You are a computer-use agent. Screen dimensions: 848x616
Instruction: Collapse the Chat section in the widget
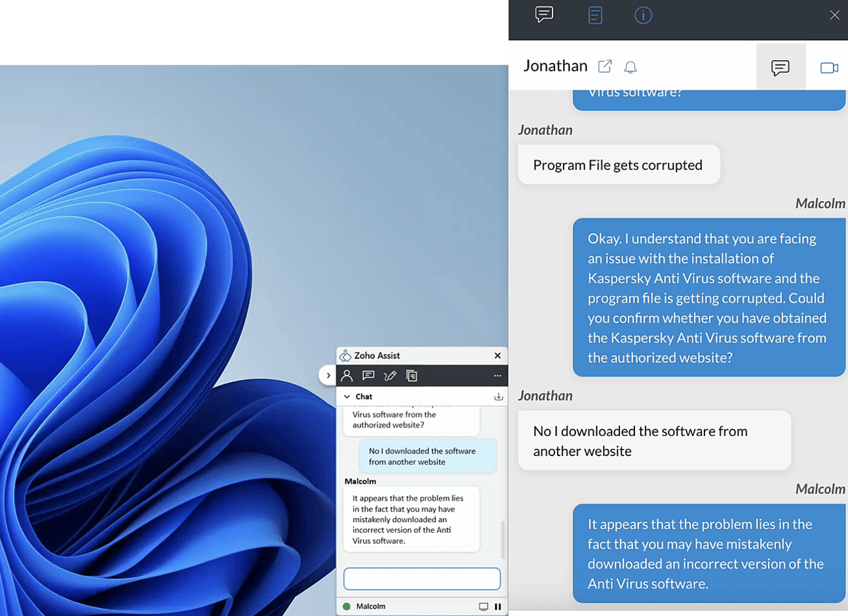point(347,396)
